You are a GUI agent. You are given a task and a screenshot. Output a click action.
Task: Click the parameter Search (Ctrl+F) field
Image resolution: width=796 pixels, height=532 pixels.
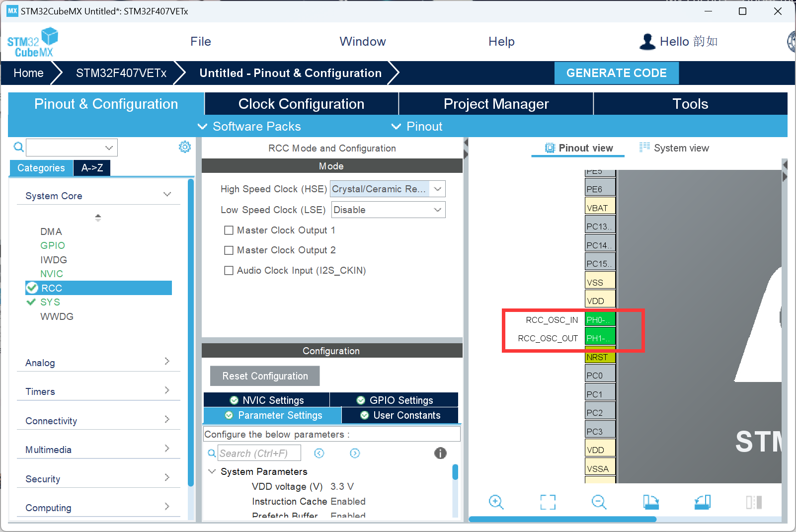point(259,453)
